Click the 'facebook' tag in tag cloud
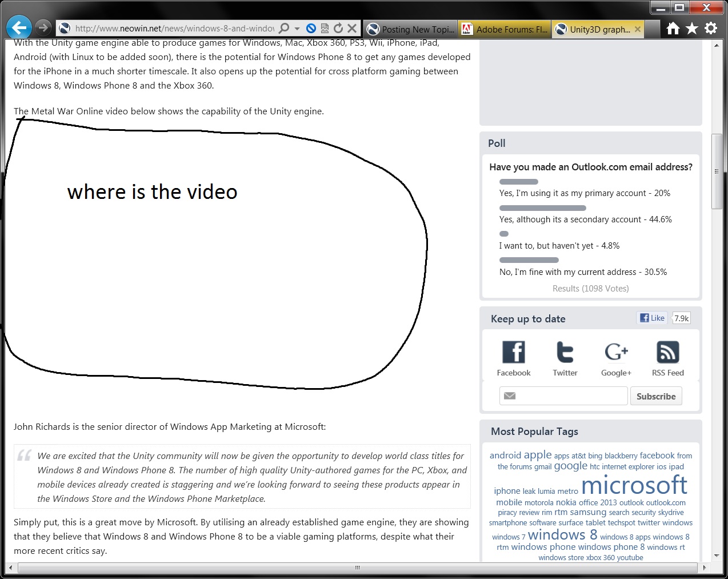 click(657, 456)
